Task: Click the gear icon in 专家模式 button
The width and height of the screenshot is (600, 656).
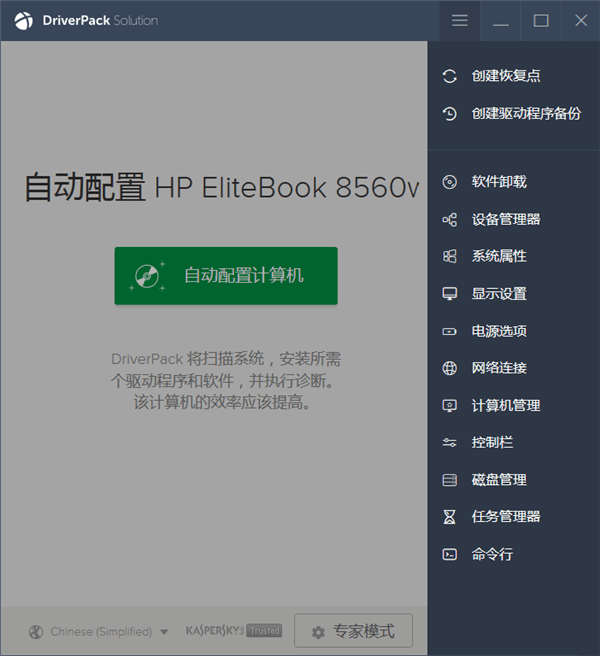Action: click(318, 632)
